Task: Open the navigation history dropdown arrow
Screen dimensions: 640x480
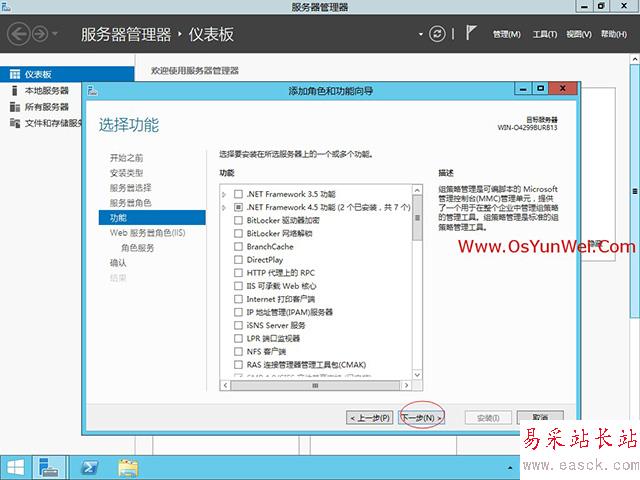Action: pos(55,33)
